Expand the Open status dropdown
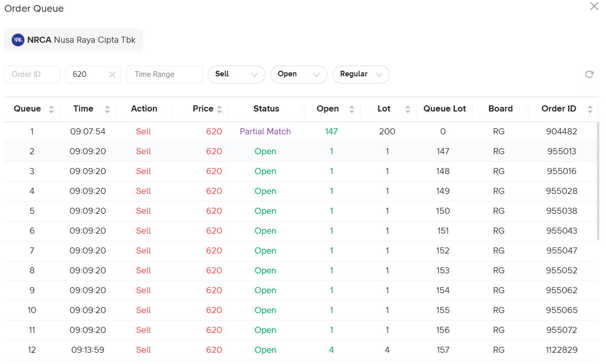Viewport: 606px width, 364px height. [298, 74]
